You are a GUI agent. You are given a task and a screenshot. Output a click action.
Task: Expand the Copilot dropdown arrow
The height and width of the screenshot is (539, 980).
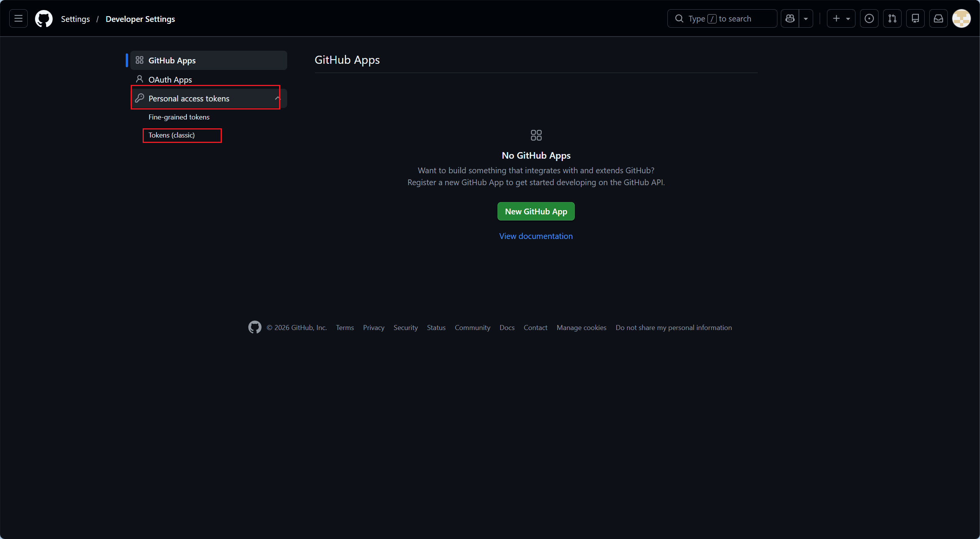click(806, 18)
